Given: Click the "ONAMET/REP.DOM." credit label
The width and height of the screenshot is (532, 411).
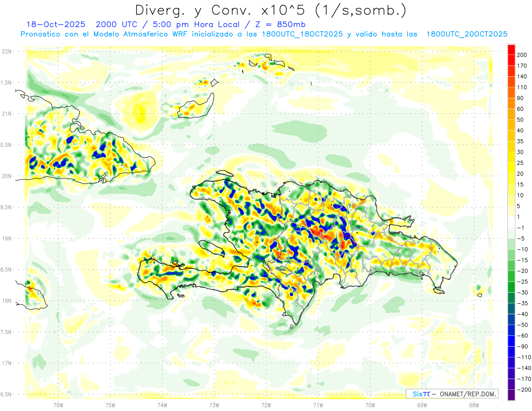Looking at the screenshot, I should point(468,394).
